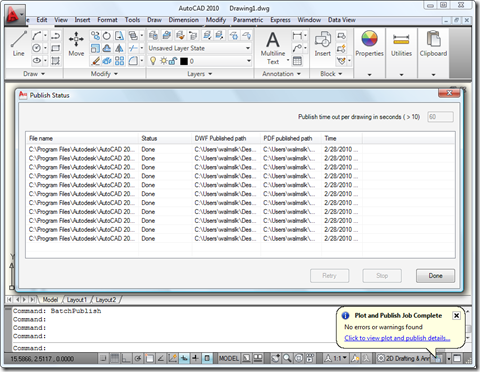Toggle layer lock padlock icon
Viewport: 480px width, 372px height.
[173, 61]
